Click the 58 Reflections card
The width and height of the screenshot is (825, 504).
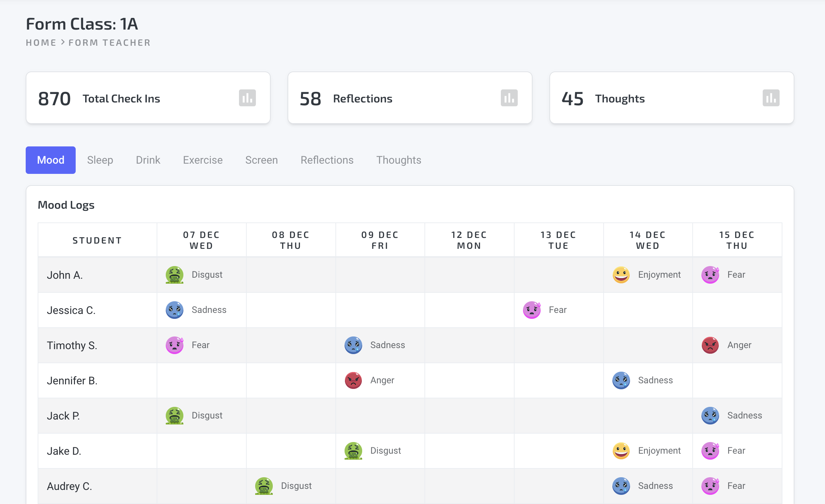point(410,98)
